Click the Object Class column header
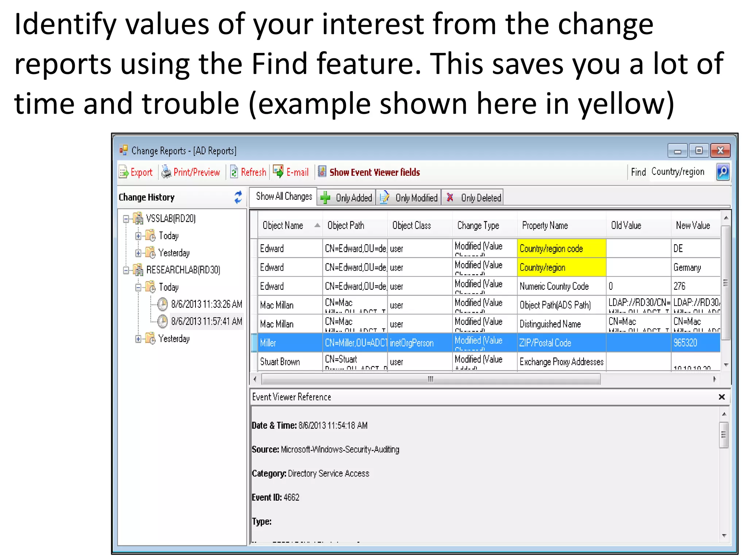This screenshot has width=747, height=560. click(420, 225)
